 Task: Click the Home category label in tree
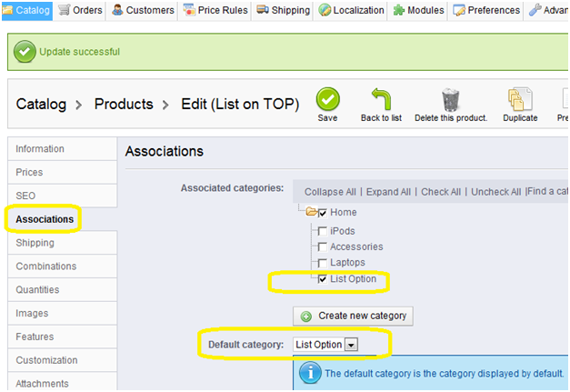(x=343, y=212)
